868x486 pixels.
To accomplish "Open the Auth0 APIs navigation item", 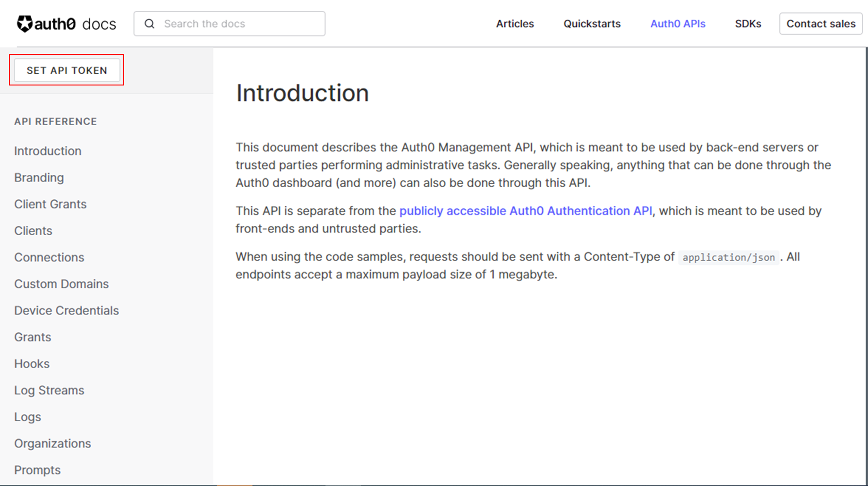I will [x=678, y=24].
